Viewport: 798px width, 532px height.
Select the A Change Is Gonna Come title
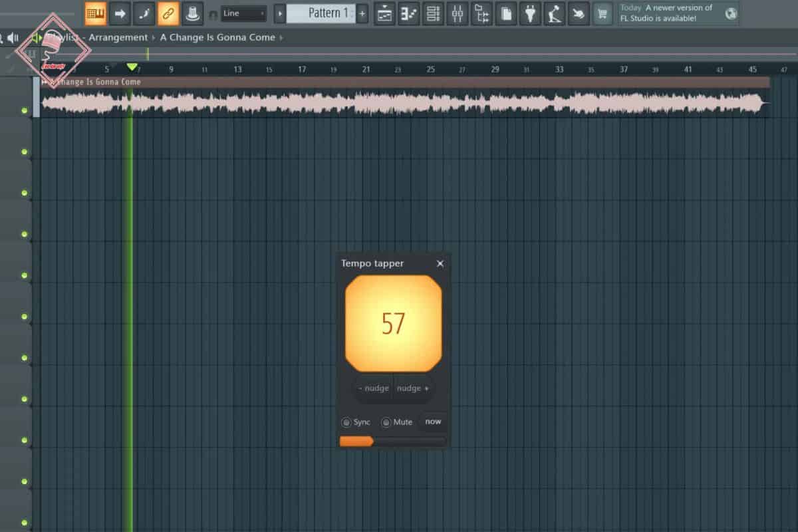point(217,37)
